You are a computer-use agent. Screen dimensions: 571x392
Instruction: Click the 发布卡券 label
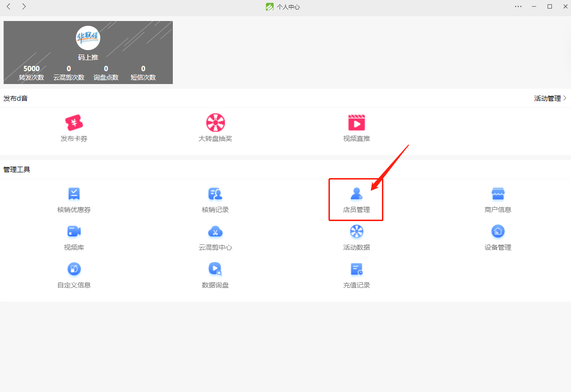74,139
